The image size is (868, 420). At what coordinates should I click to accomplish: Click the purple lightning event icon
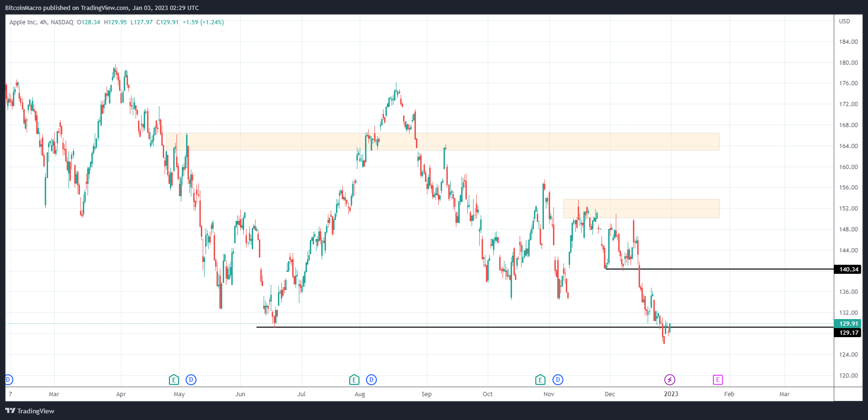pyautogui.click(x=670, y=380)
